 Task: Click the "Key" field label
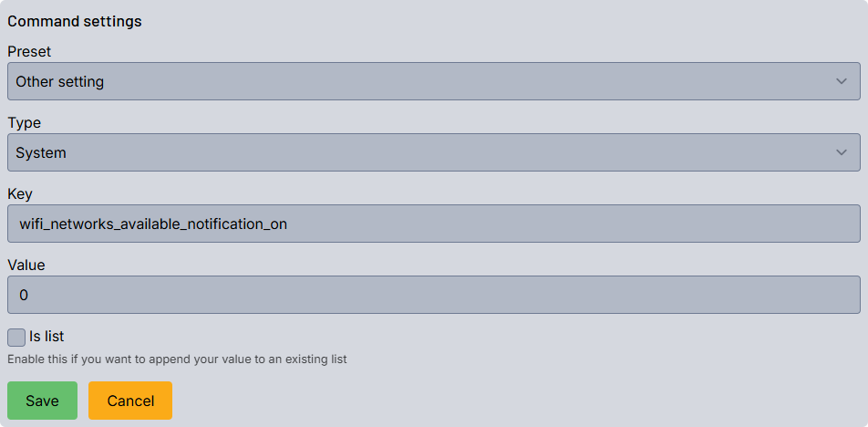coord(20,193)
